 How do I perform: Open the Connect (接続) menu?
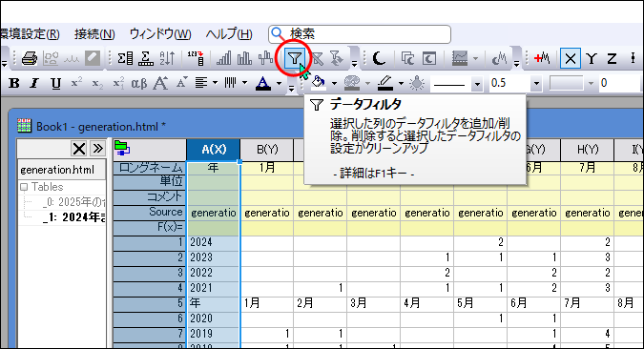pos(94,34)
